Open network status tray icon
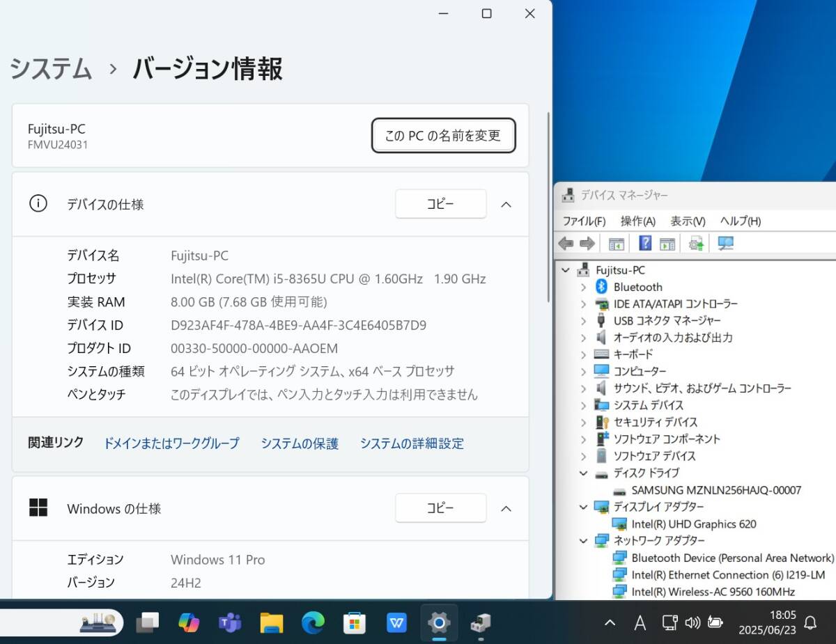This screenshot has height=644, width=836. [x=669, y=622]
